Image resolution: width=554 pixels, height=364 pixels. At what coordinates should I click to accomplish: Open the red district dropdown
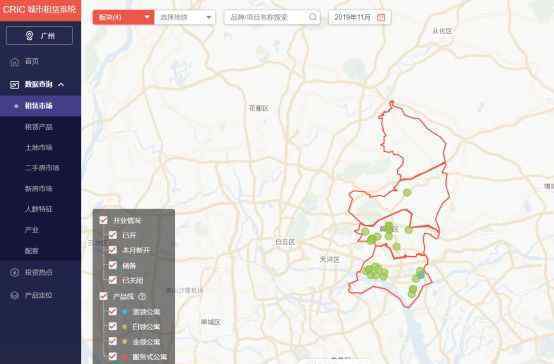(123, 17)
